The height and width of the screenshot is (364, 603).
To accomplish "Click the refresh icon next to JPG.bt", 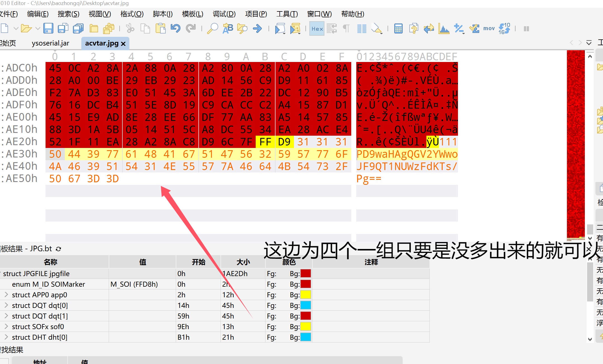I will (x=58, y=249).
